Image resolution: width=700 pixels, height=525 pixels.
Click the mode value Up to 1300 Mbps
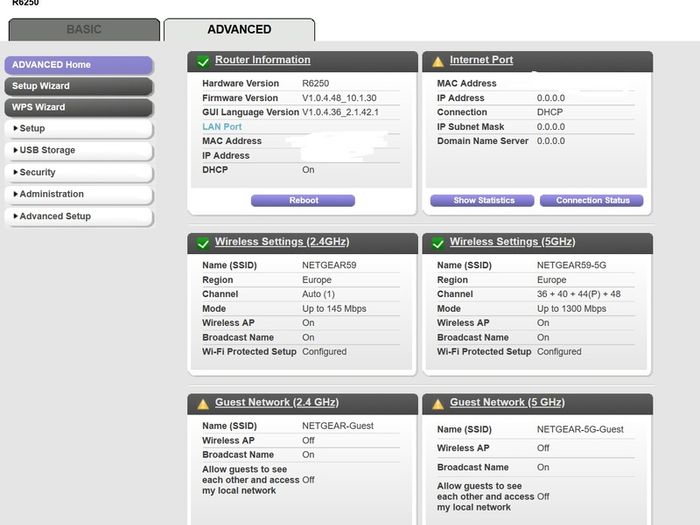571,308
